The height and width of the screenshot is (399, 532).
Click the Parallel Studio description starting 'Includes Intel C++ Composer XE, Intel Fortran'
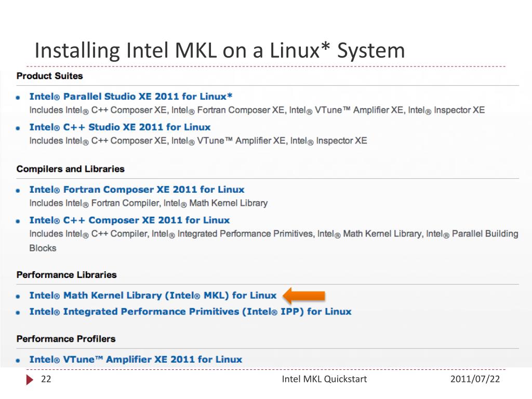(x=257, y=110)
